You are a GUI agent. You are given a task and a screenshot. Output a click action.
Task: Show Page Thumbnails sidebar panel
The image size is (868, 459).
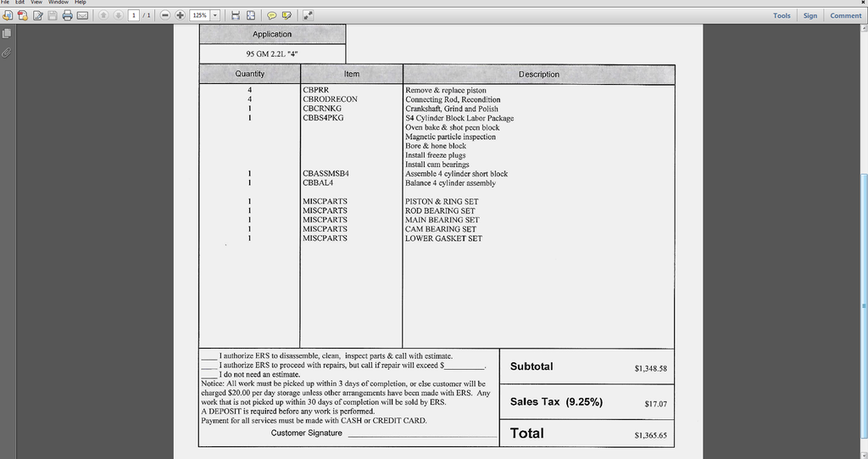point(7,34)
